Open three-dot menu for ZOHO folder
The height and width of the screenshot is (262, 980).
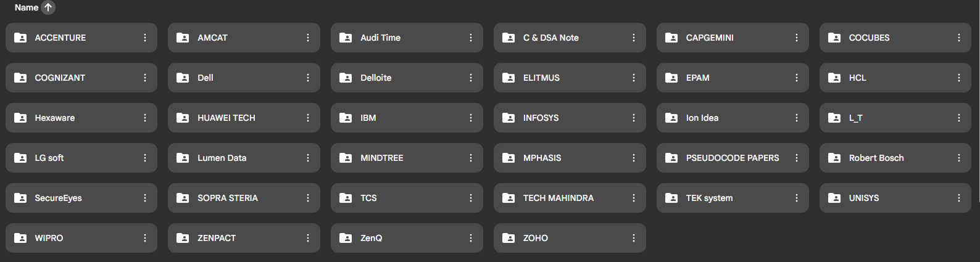click(x=634, y=238)
